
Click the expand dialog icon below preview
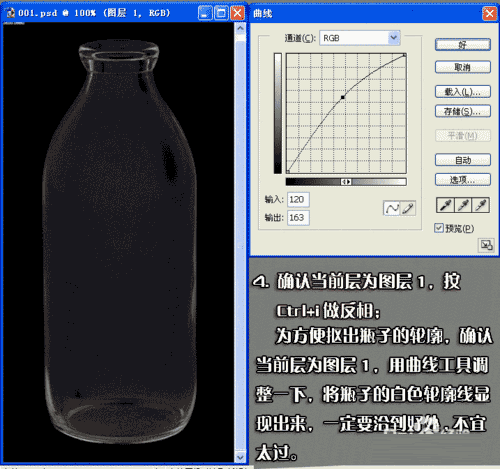point(486,245)
